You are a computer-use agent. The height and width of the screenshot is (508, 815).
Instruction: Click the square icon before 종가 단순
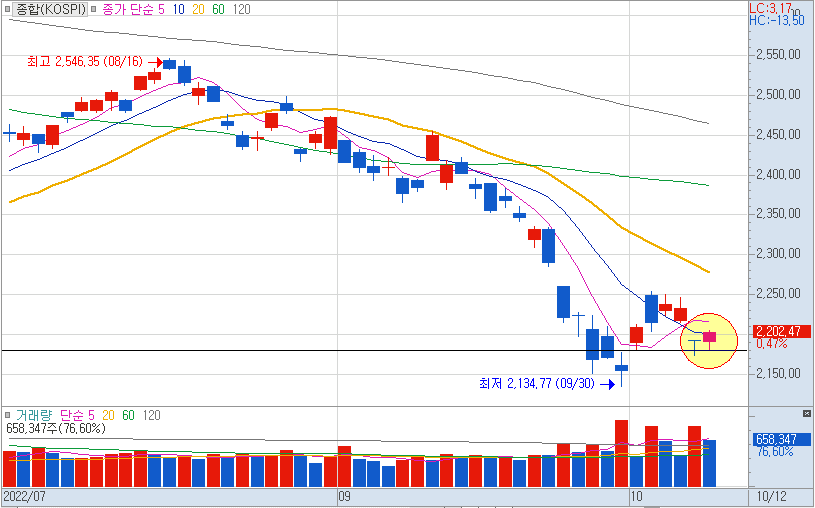coord(93,9)
